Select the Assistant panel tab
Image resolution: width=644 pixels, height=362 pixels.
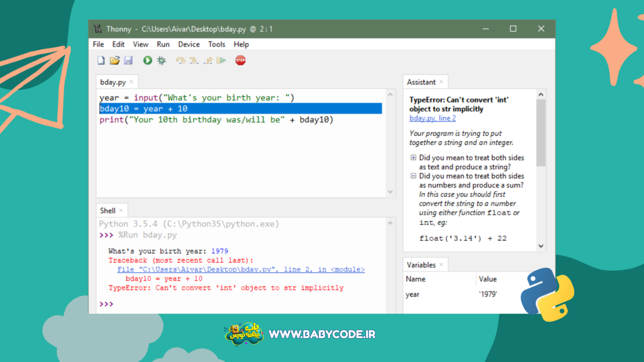[x=421, y=82]
